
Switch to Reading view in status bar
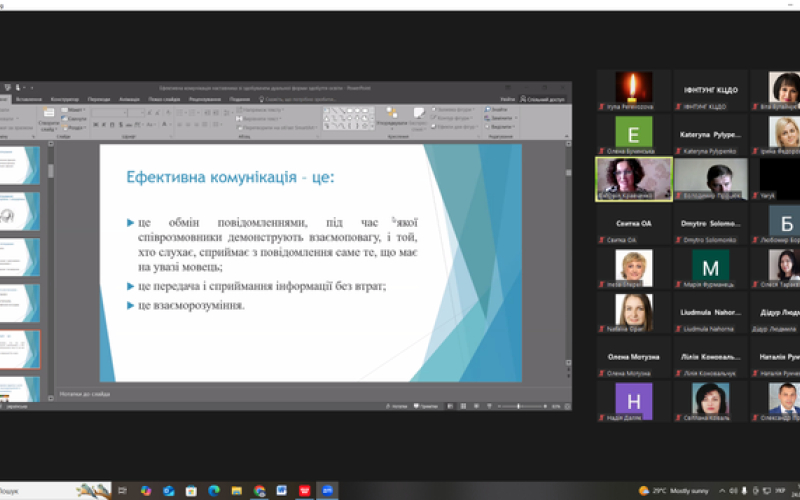(x=477, y=407)
